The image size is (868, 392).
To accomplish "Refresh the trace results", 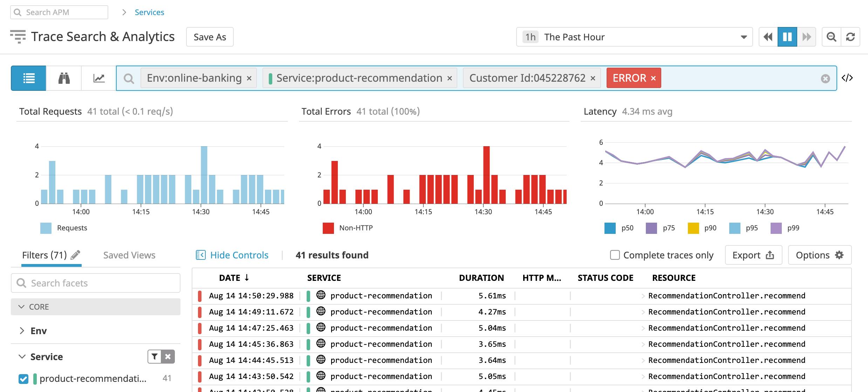I will tap(850, 37).
